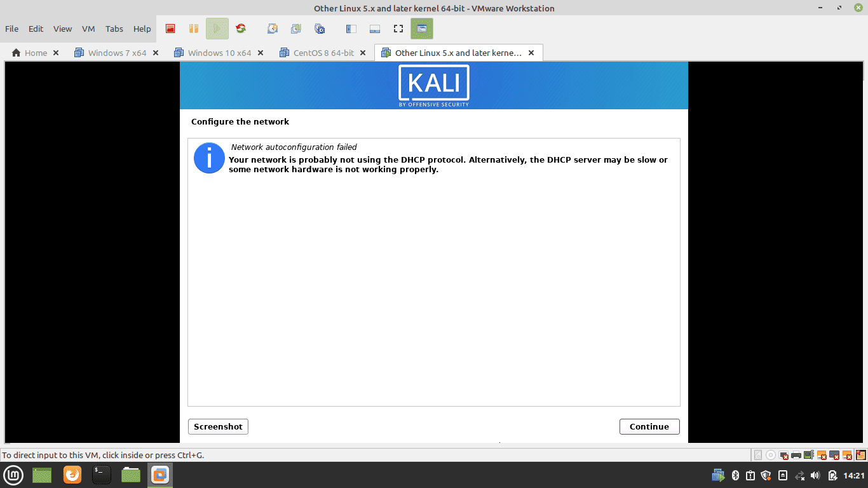Click the green power on play icon

point(217,29)
